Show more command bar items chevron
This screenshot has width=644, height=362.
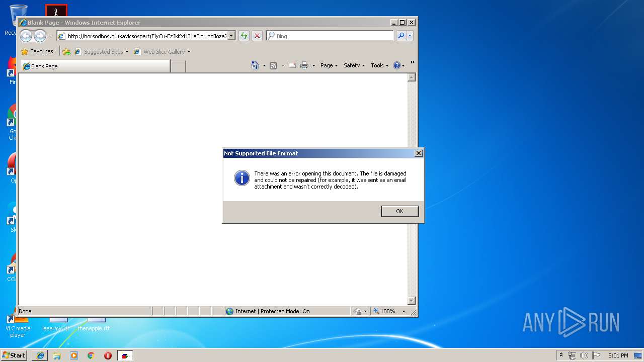click(x=413, y=62)
